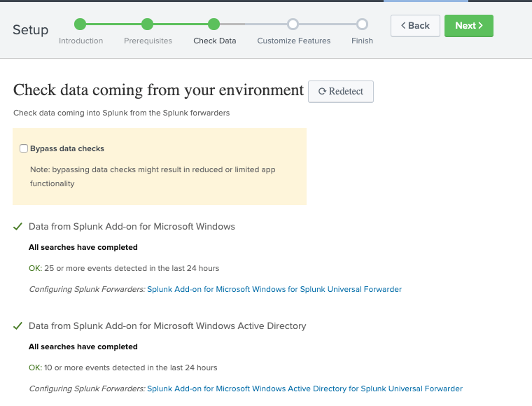
Task: Enable the Bypass data checks checkbox
Action: tap(24, 148)
